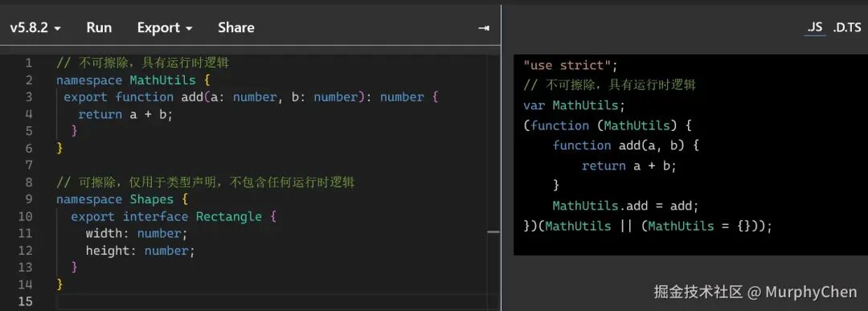Click 'width: number;' on line 11
Screen dimensions: 868x311
(137, 234)
